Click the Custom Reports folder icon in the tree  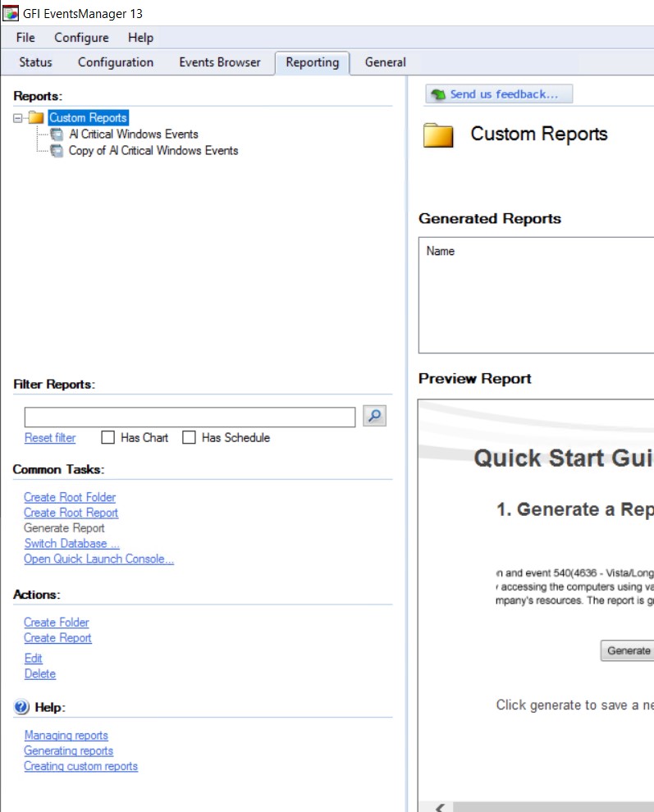(36, 117)
